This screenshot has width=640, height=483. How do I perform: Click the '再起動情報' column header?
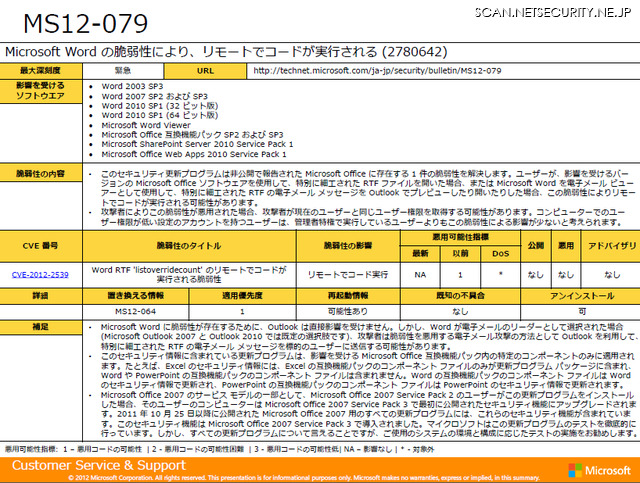[x=348, y=296]
